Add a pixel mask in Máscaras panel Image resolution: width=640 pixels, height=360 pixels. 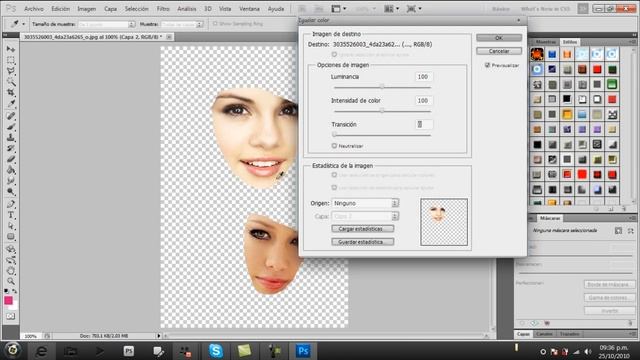tap(618, 231)
